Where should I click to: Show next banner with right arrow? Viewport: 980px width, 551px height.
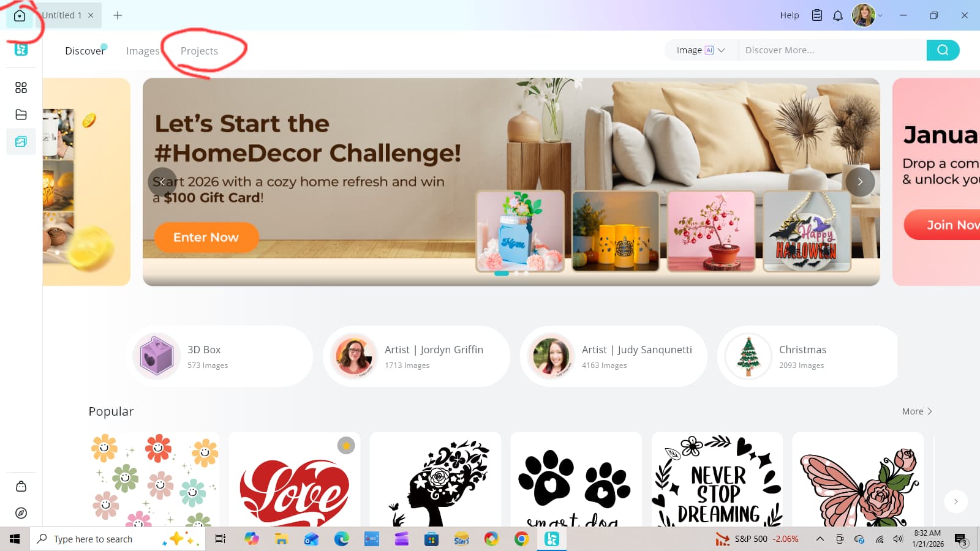point(860,182)
